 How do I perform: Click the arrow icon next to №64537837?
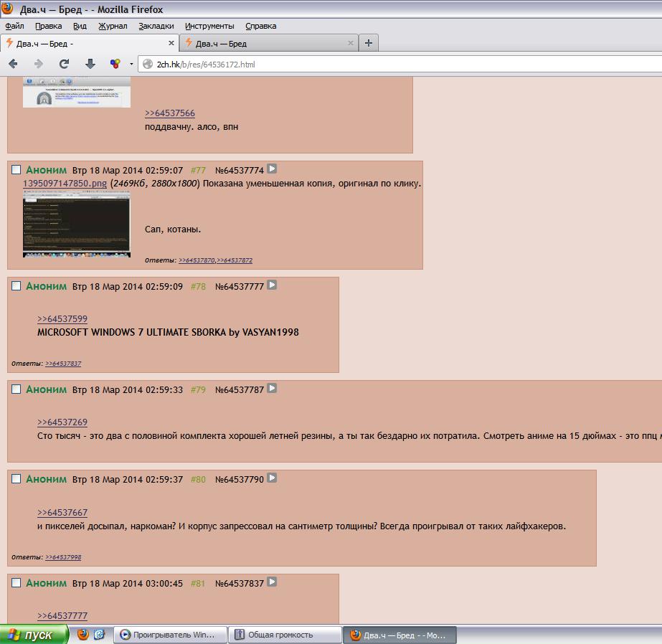click(x=273, y=582)
